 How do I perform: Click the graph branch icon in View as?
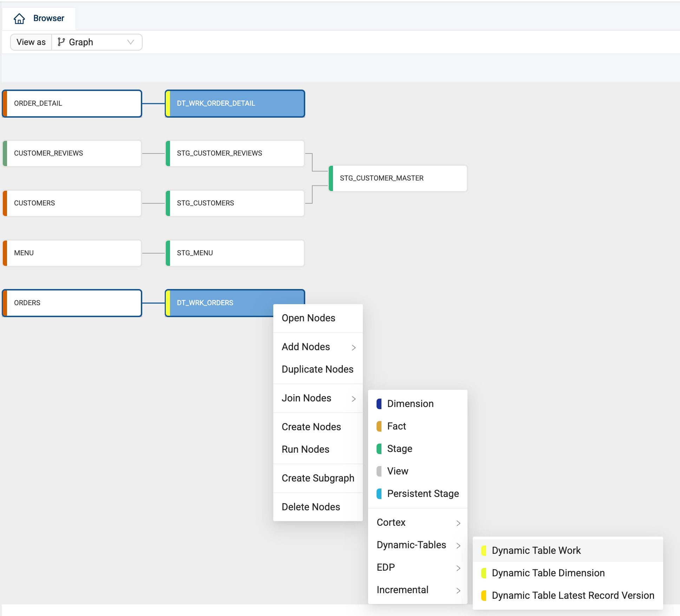(61, 42)
